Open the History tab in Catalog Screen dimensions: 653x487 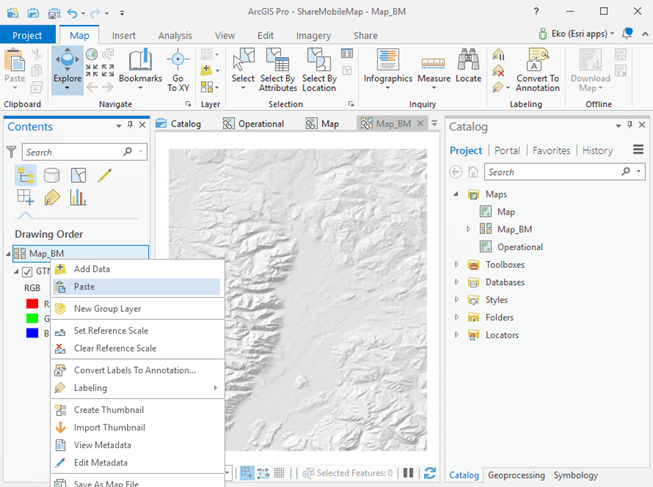tap(597, 150)
